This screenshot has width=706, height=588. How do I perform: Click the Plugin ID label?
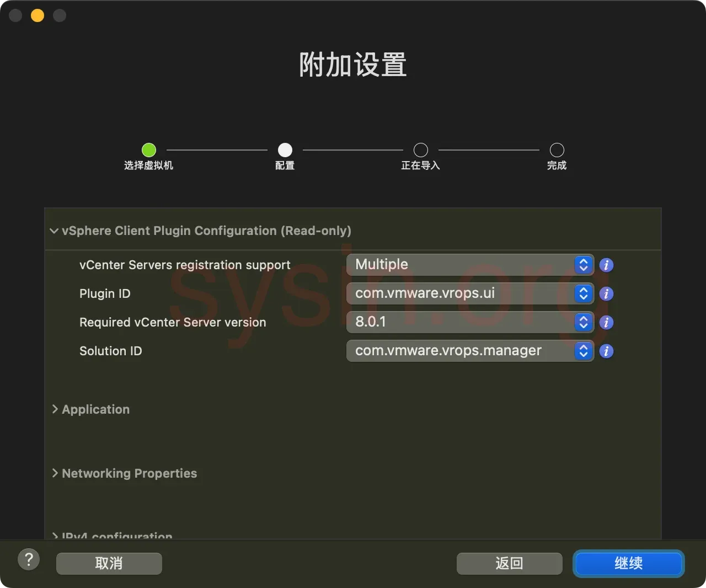pos(105,294)
